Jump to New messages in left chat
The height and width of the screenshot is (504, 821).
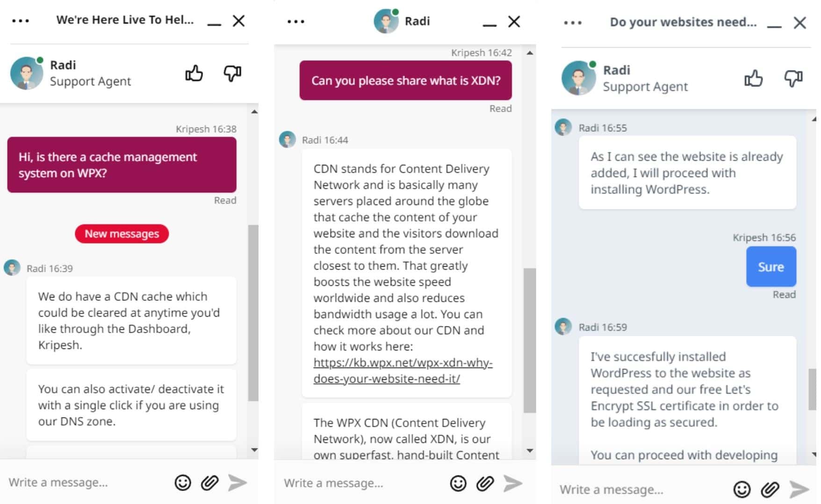[x=122, y=234]
